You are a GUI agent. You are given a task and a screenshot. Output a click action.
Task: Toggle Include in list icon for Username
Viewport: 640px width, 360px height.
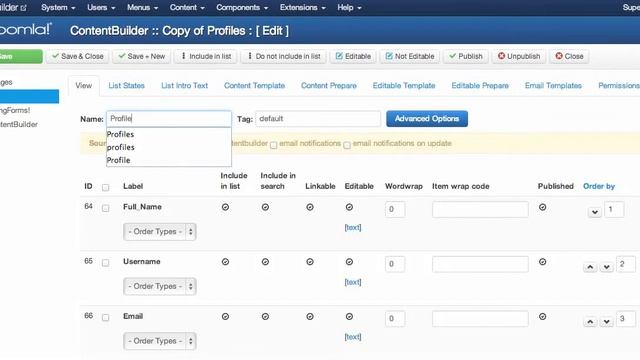pos(225,262)
